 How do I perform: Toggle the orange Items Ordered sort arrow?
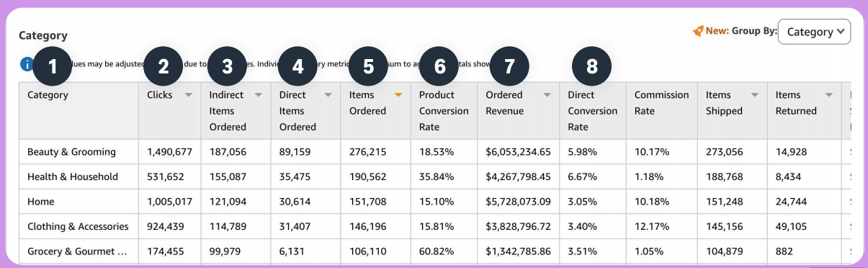pos(398,95)
